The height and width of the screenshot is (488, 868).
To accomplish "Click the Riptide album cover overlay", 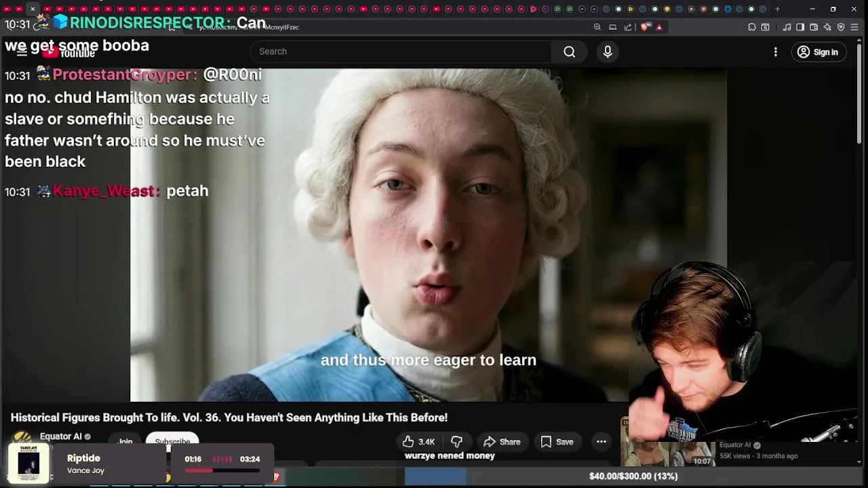I will tap(28, 464).
